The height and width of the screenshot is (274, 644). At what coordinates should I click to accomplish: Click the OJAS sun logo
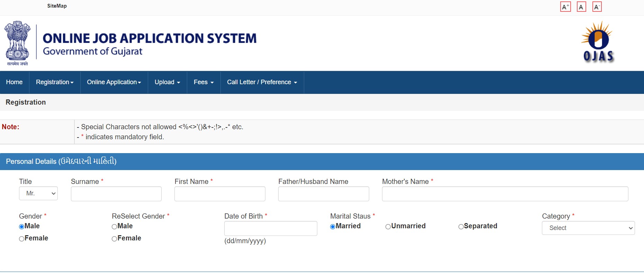[598, 42]
